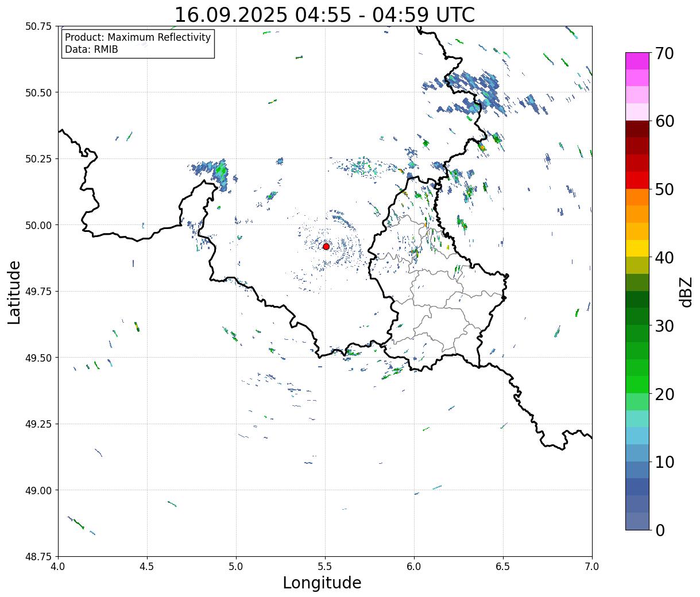
Task: Click the light cyan 15 dBZ colorbar segment
Action: (x=637, y=419)
